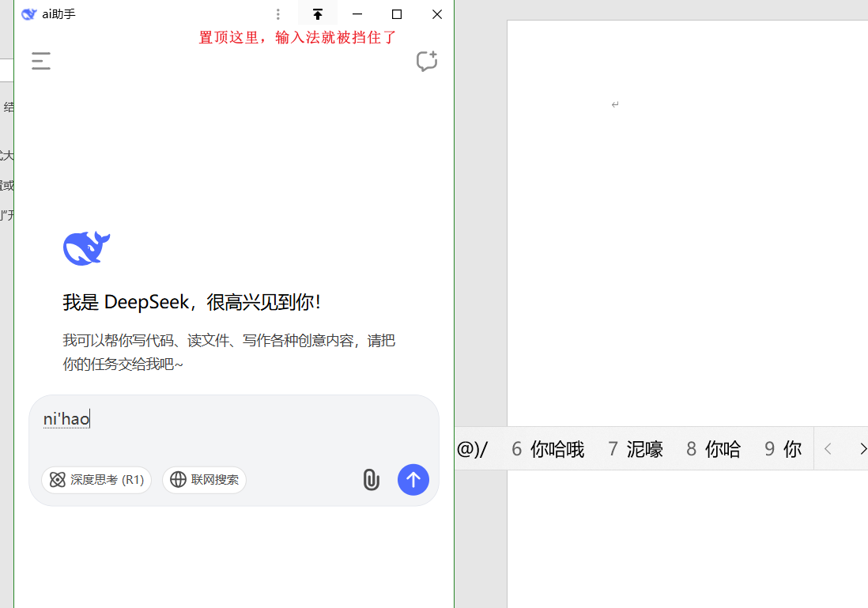Click the ai助手 app icon in the title bar
The height and width of the screenshot is (608, 868).
point(28,14)
